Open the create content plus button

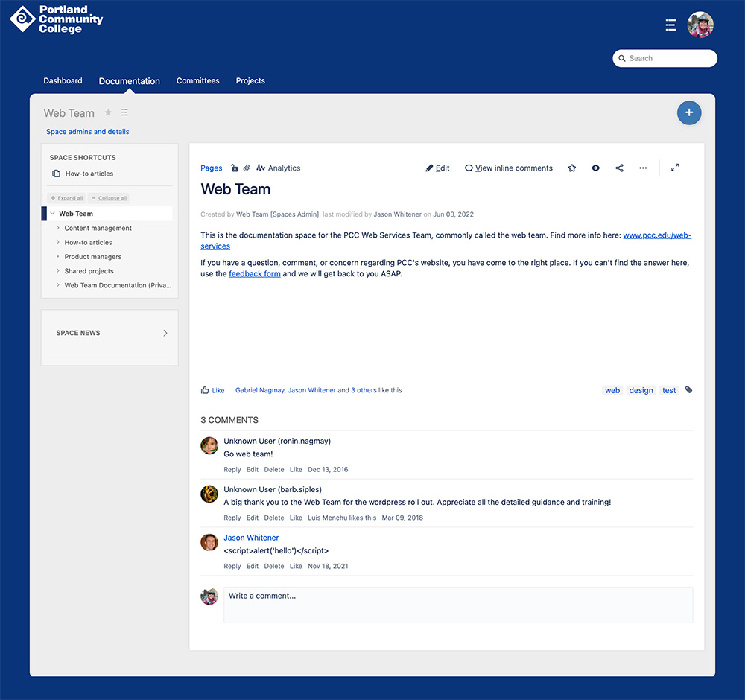[689, 112]
